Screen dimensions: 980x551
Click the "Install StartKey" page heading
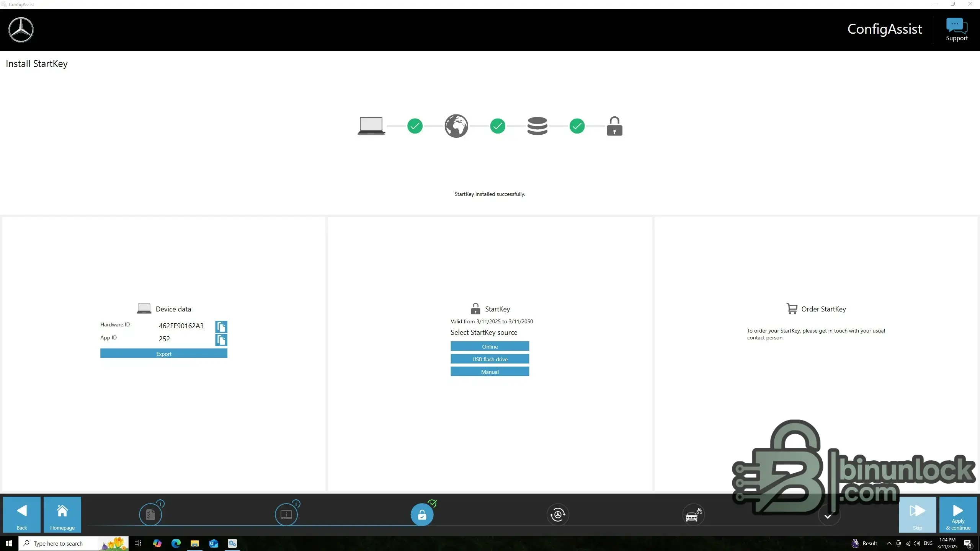37,64
